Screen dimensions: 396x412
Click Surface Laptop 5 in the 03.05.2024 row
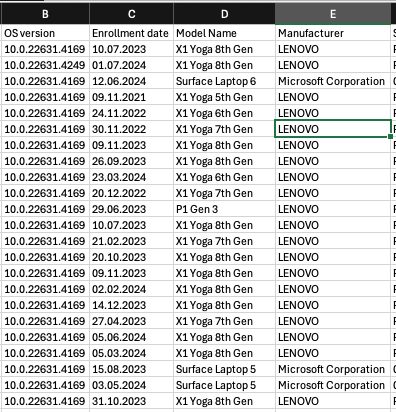click(225, 385)
